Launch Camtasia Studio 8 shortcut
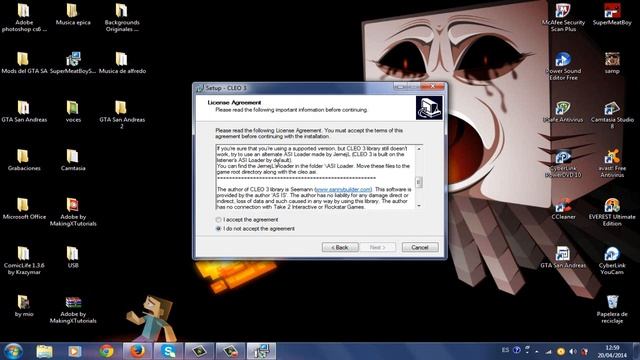The image size is (640, 360). [612, 114]
